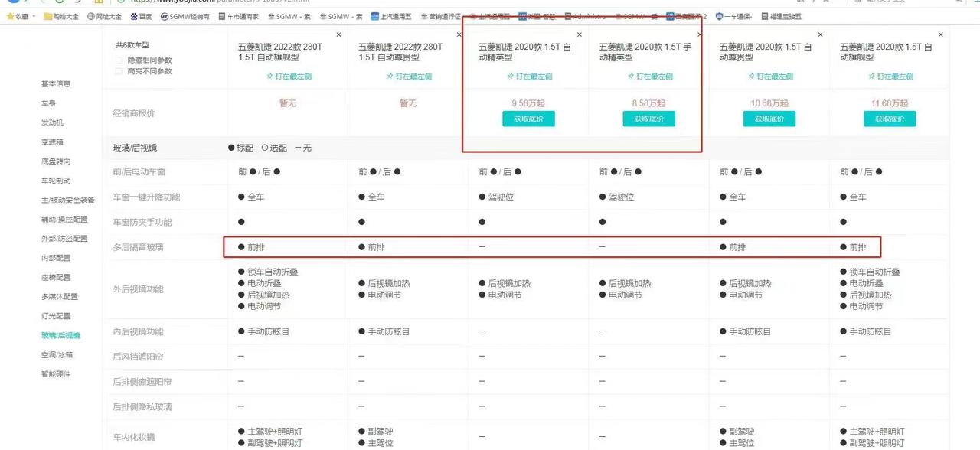The height and width of the screenshot is (450, 980).
Task: Open the 上汽通用五 bookmark
Action: click(x=391, y=16)
